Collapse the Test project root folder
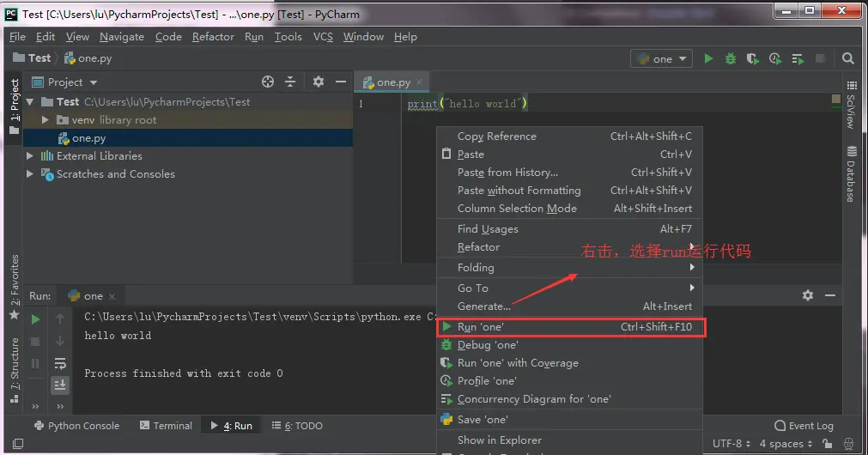Screen dimensions: 868x455 click(30, 102)
